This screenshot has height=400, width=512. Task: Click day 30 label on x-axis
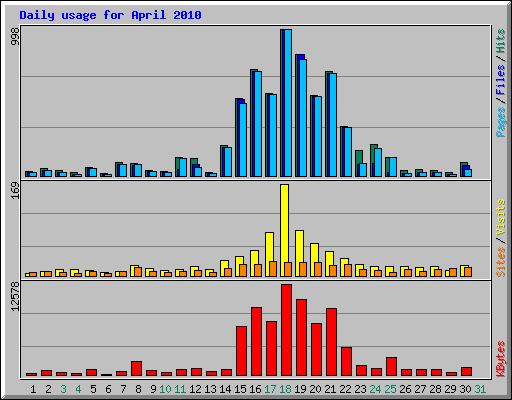465,389
